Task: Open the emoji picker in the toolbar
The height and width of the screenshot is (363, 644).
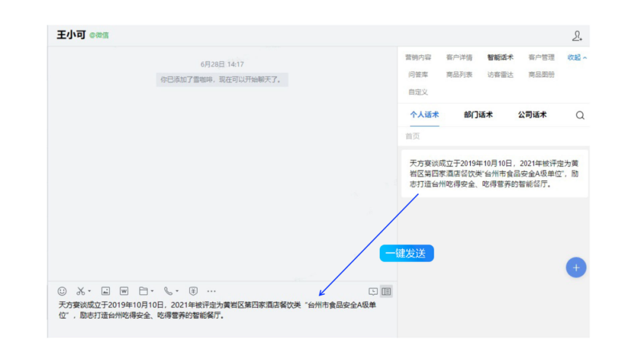Action: pos(62,291)
